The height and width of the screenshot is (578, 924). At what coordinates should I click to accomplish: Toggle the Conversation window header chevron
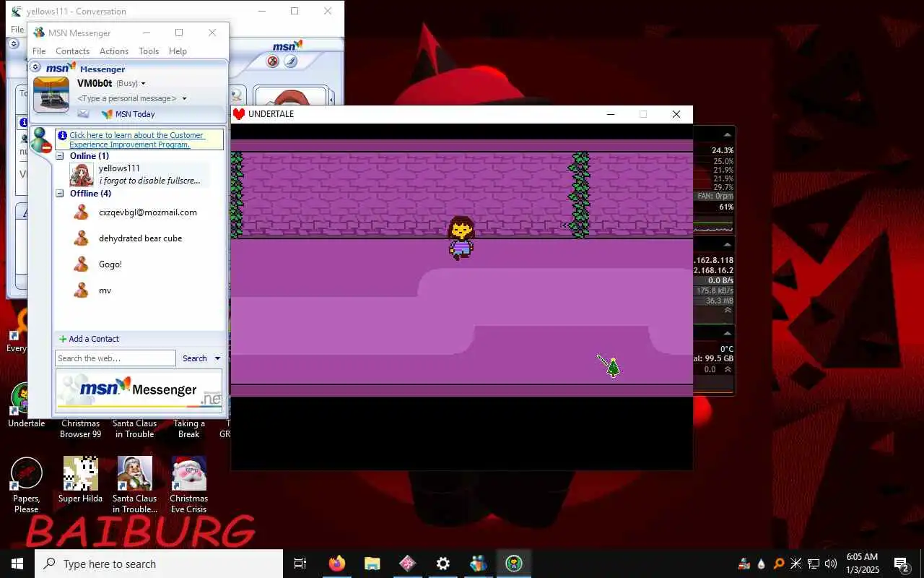[x=14, y=44]
